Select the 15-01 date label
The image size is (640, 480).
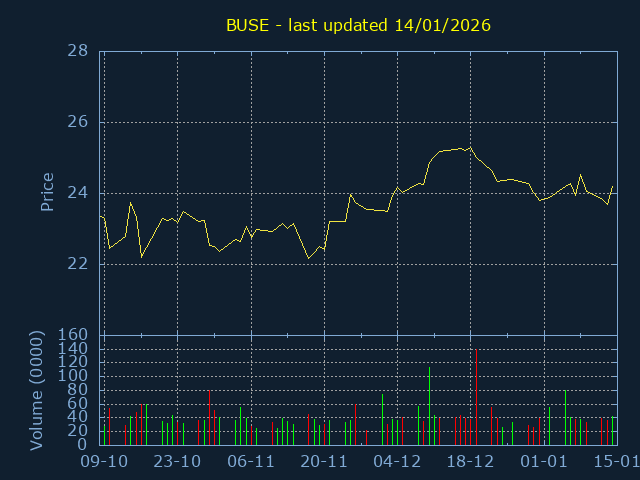(x=615, y=461)
